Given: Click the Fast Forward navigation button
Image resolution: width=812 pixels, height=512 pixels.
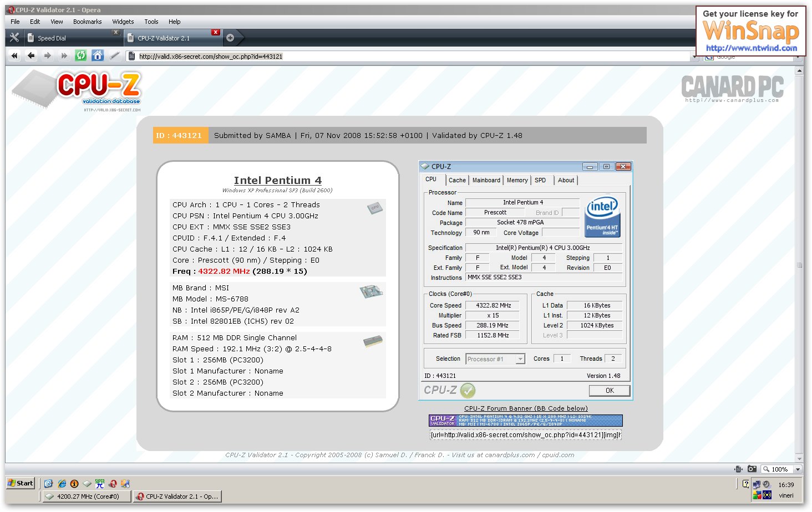Looking at the screenshot, I should [x=64, y=55].
